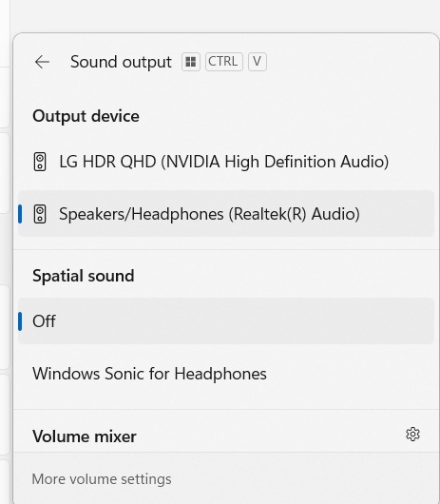Screen dimensions: 440x504
Task: Select Speakers/Headphones Realtek Audio output
Action: pyautogui.click(x=226, y=214)
